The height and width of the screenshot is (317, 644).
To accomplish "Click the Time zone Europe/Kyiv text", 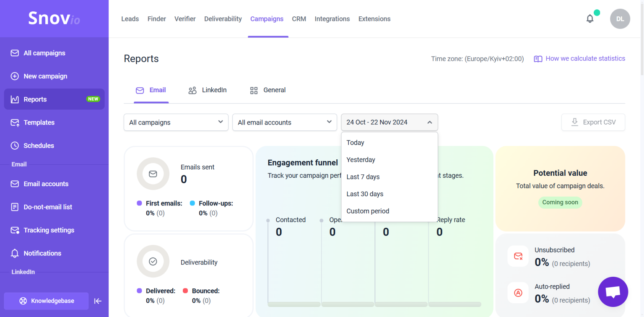I will 477,59.
